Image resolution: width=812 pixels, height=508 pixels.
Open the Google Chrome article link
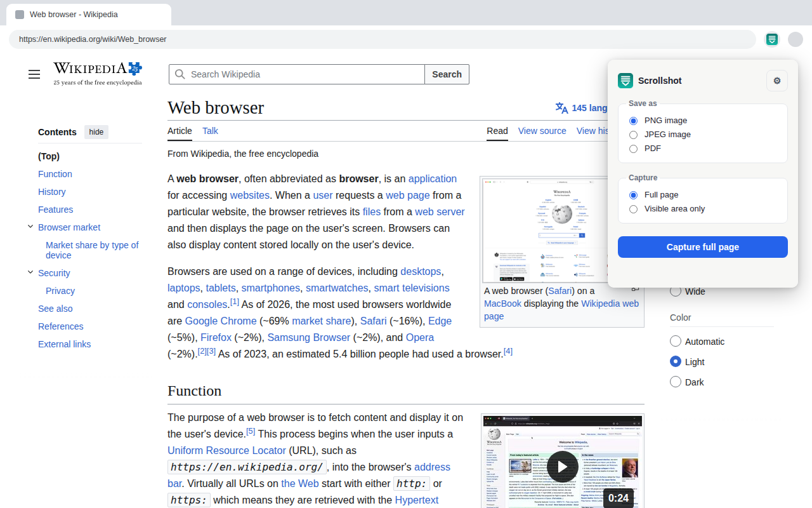(x=221, y=321)
